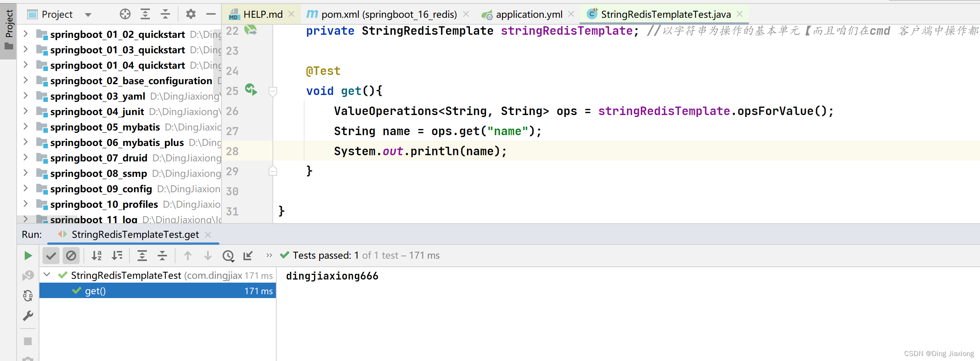Viewport: 980px width, 361px height.
Task: Go to previous failed test arrow
Action: [188, 256]
